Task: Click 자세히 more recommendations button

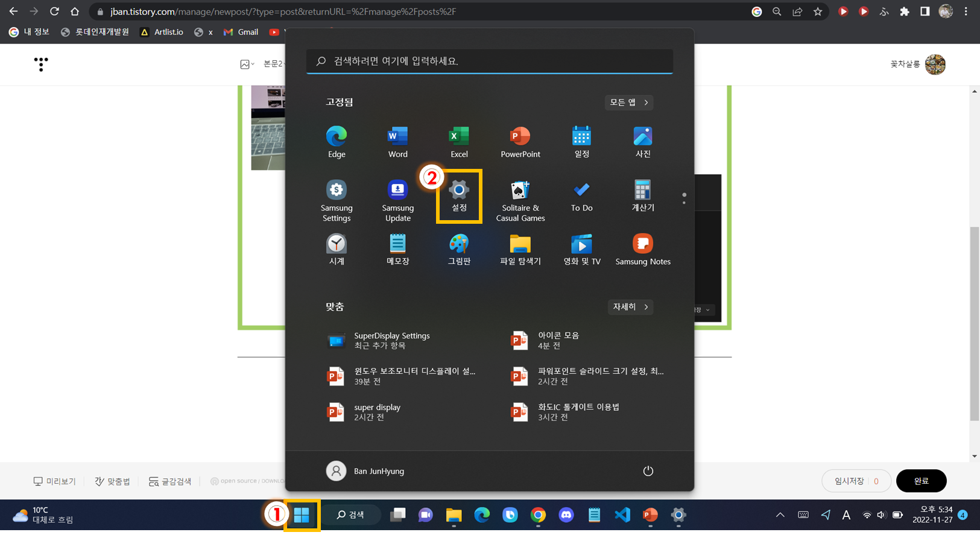Action: [x=630, y=307]
